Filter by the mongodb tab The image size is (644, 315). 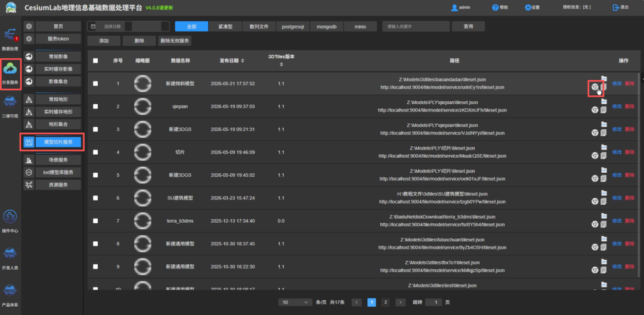327,26
